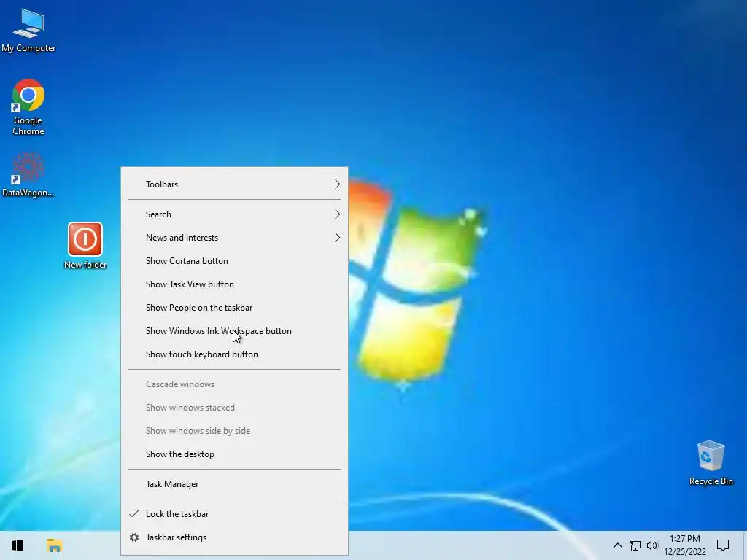Screen dimensions: 747x560
Task: Expand the Search submenu
Action: [x=235, y=214]
